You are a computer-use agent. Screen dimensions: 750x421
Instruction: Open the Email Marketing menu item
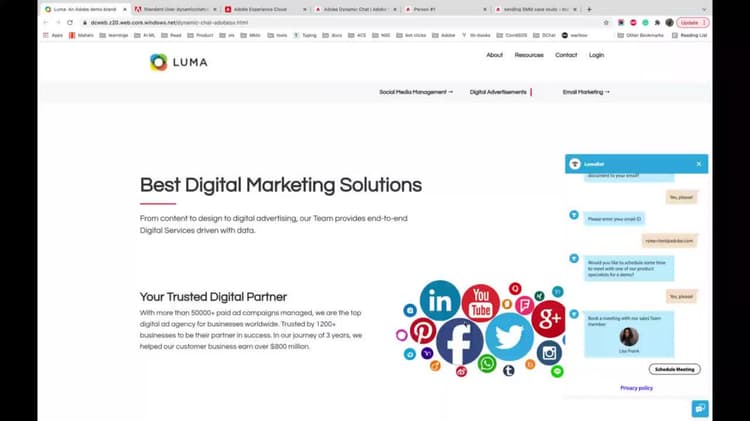[x=586, y=92]
